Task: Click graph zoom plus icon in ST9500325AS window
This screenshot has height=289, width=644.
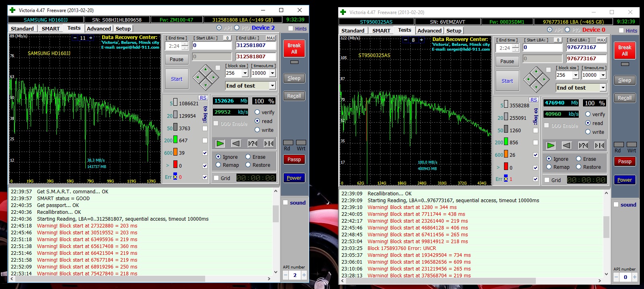Action: click(x=422, y=40)
